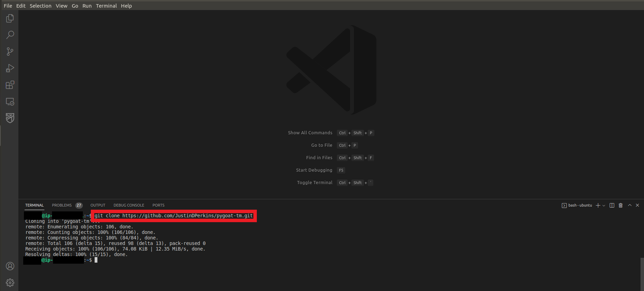Click the git clone command text
The image size is (644, 291).
[174, 216]
